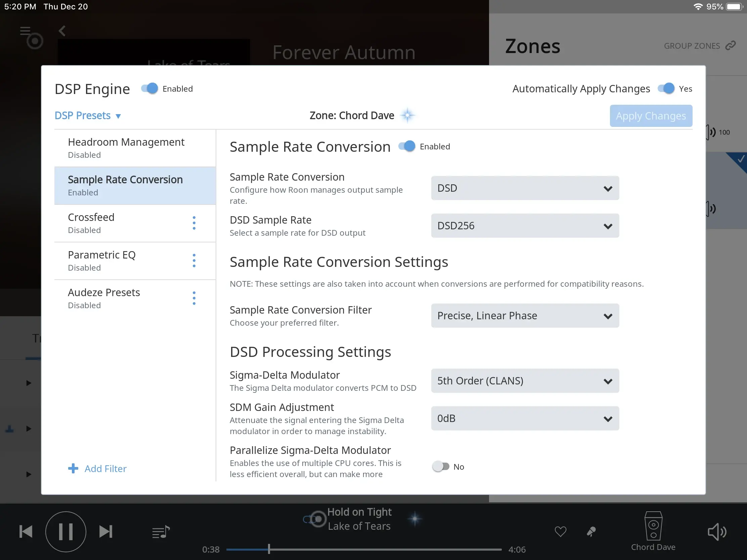This screenshot has height=560, width=747.
Task: Open the 5th Order (CLANS) modulator dropdown
Action: pos(525,381)
